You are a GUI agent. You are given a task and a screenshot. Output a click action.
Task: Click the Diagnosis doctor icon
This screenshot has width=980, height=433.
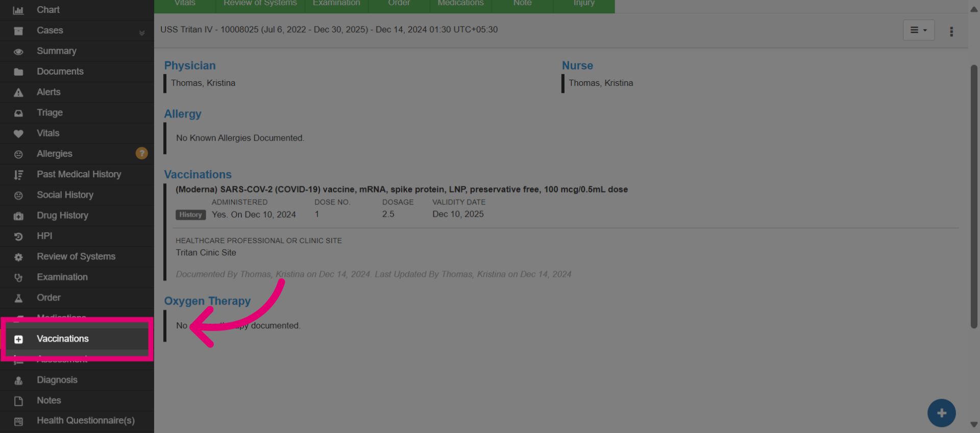tap(18, 380)
